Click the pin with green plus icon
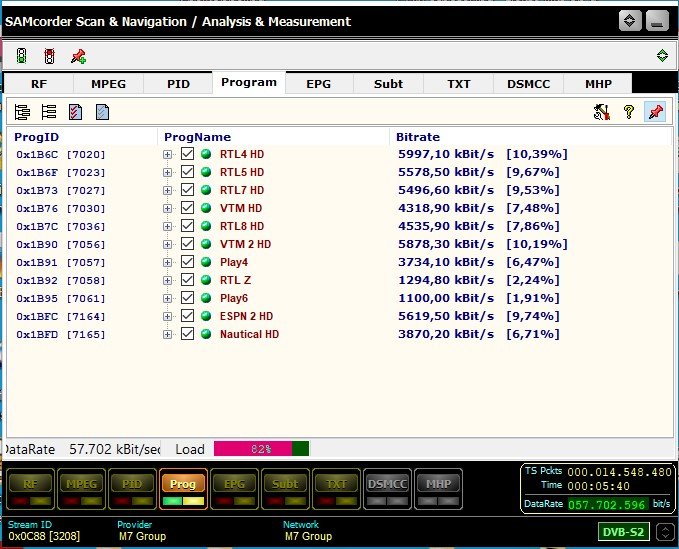The width and height of the screenshot is (679, 549). [78, 56]
